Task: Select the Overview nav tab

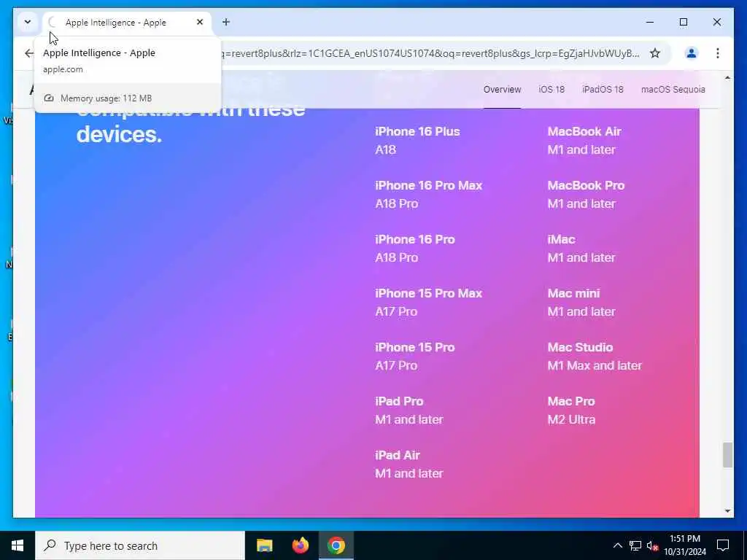Action: (502, 90)
